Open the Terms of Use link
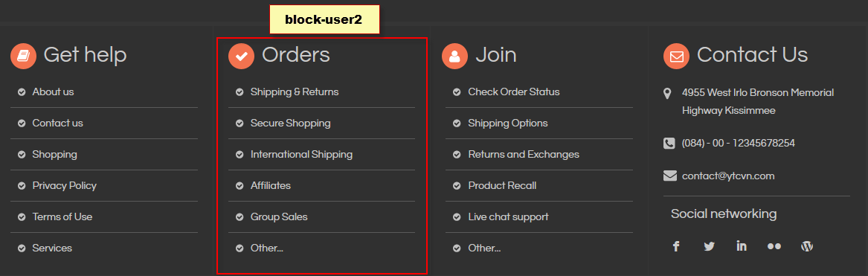Viewport: 868px width, 276px height. pyautogui.click(x=62, y=216)
